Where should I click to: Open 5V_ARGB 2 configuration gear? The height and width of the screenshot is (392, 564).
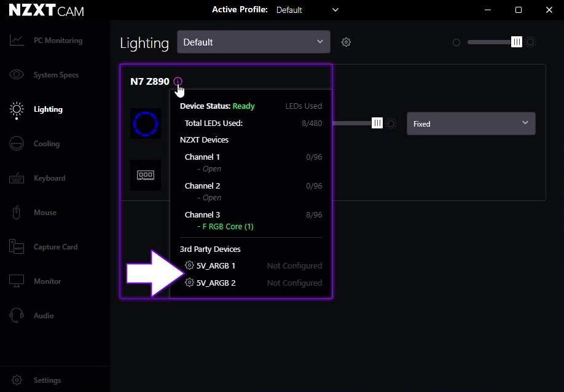[189, 283]
